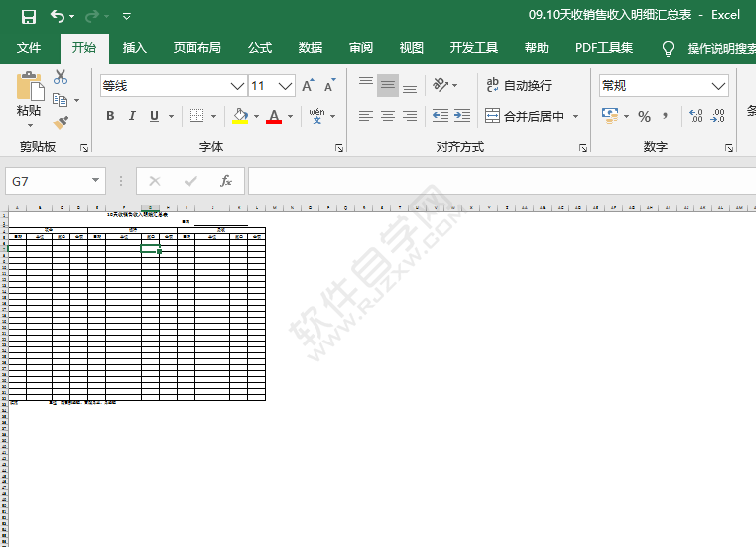
Task: Open the 数据 (Data) ribbon tab
Action: pos(311,48)
